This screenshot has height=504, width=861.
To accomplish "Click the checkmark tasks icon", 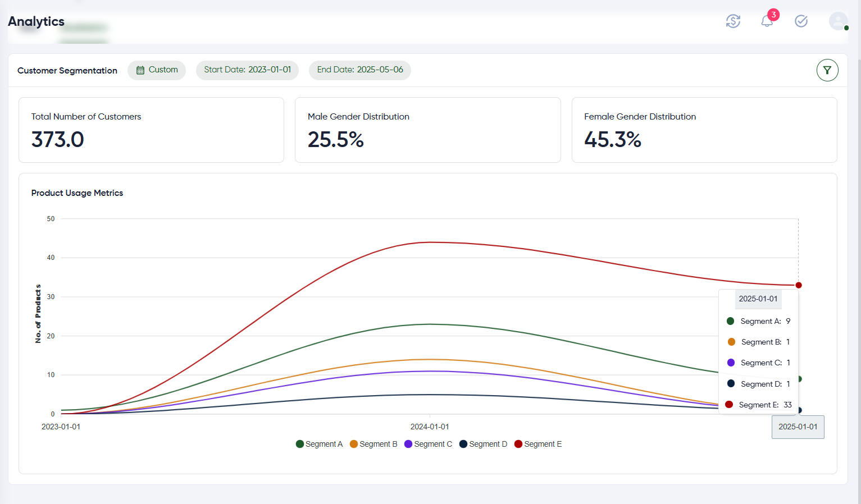I will click(801, 21).
